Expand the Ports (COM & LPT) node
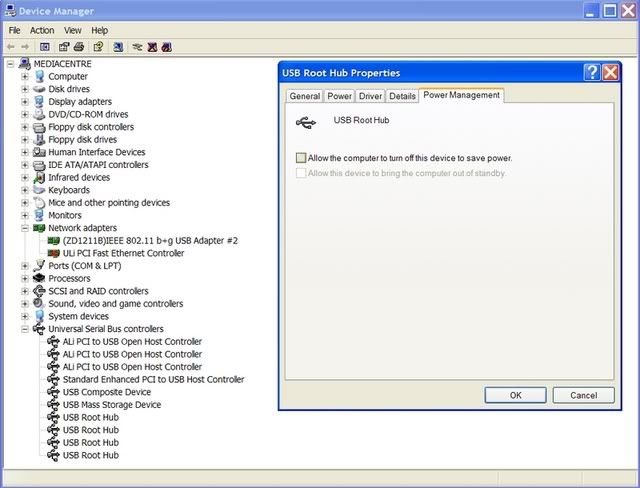The height and width of the screenshot is (488, 640). click(x=24, y=266)
